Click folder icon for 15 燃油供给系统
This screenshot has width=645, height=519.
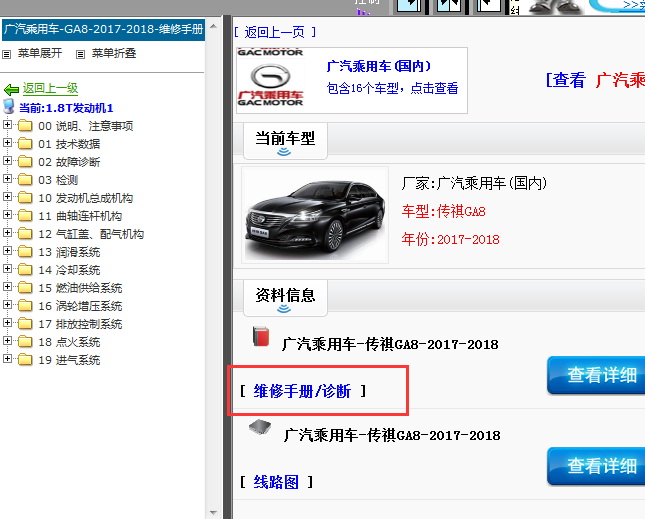click(25, 288)
